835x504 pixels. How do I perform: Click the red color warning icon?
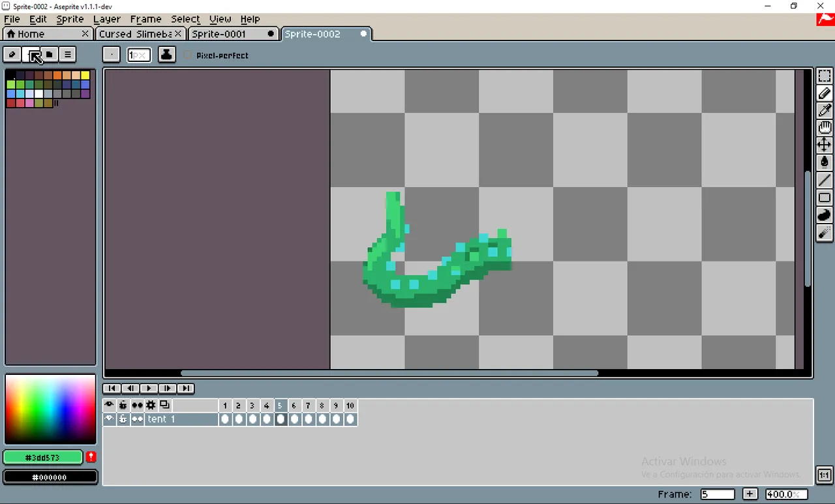point(91,457)
